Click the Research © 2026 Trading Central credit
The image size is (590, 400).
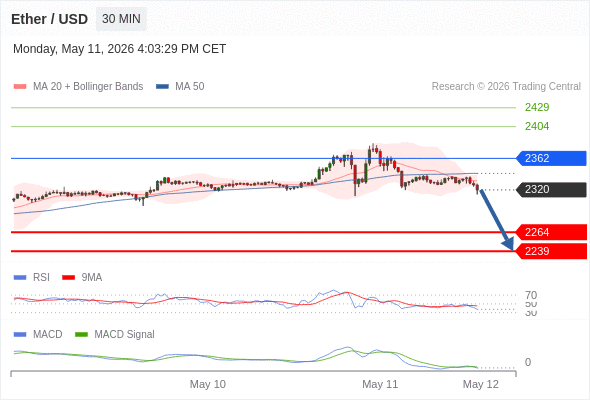pyautogui.click(x=506, y=87)
